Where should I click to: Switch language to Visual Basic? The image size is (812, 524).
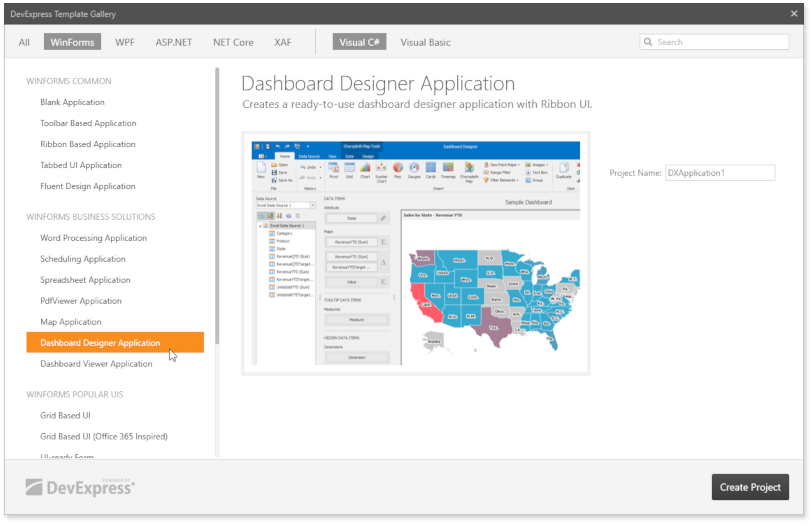[425, 42]
